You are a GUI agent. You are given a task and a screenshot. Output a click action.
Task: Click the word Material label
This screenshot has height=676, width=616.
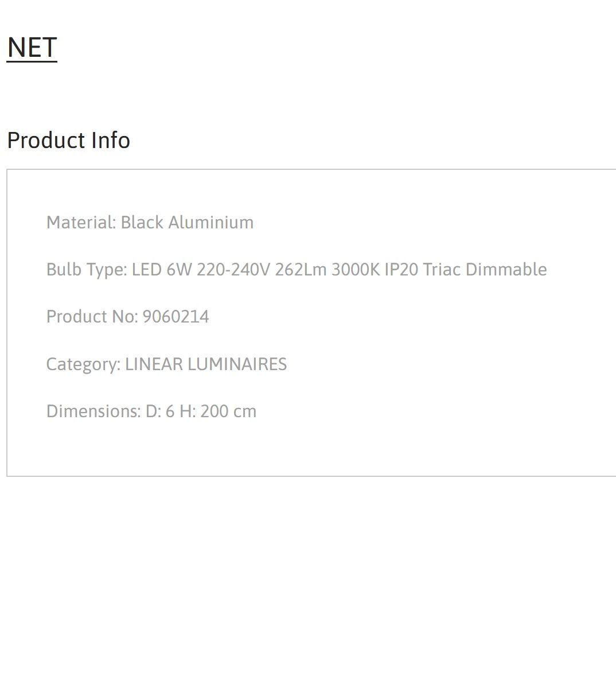81,223
